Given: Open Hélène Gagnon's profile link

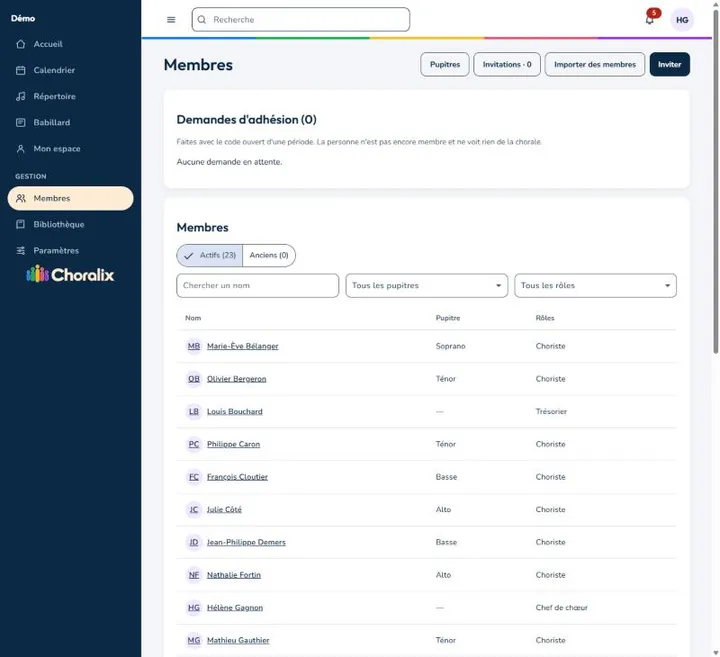Looking at the screenshot, I should [235, 607].
